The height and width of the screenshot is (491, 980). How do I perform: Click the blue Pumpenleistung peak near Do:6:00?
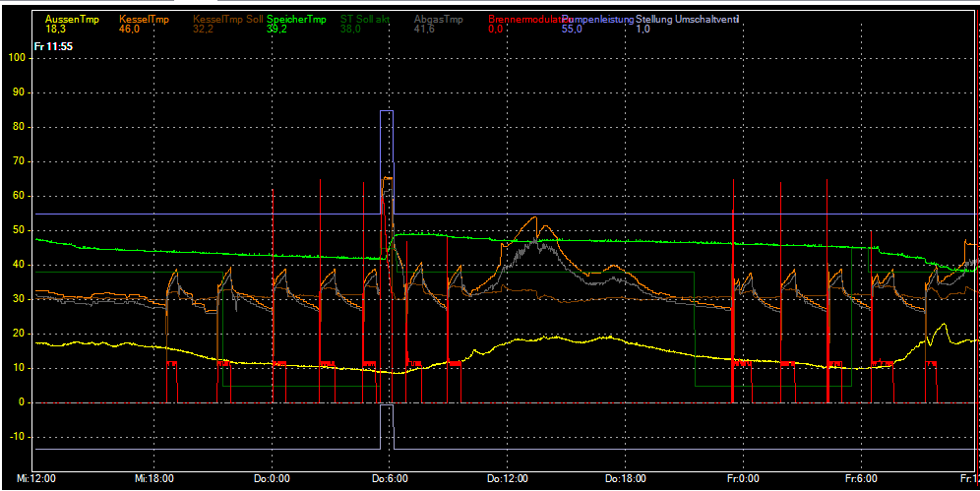tap(387, 112)
